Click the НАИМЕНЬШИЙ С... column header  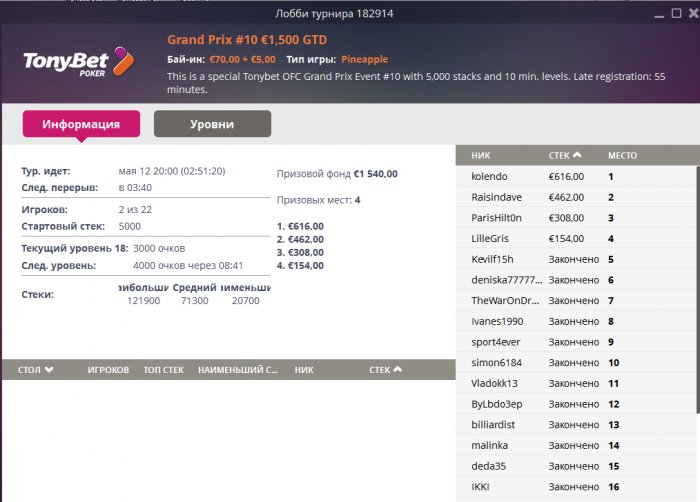pos(237,370)
